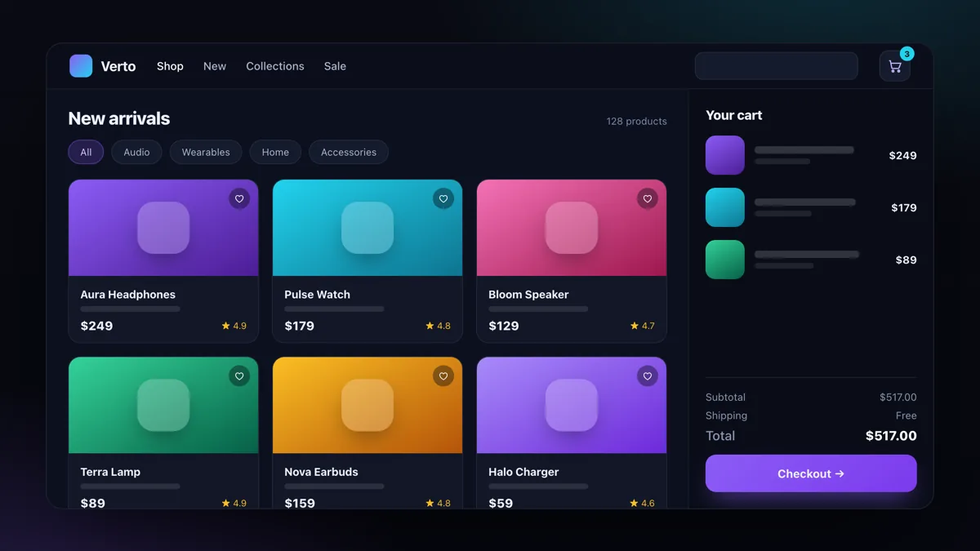This screenshot has width=980, height=551.
Task: Click the Bloom Speaker rating star
Action: point(635,326)
